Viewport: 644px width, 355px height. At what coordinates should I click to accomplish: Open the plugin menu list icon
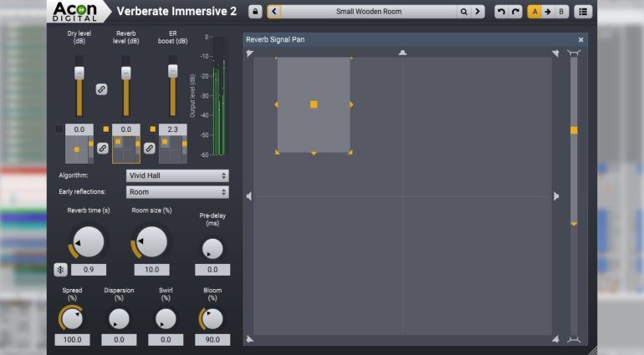pos(583,12)
